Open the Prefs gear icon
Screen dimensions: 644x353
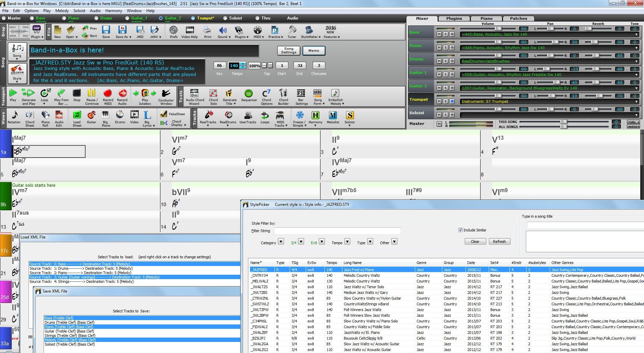(174, 32)
